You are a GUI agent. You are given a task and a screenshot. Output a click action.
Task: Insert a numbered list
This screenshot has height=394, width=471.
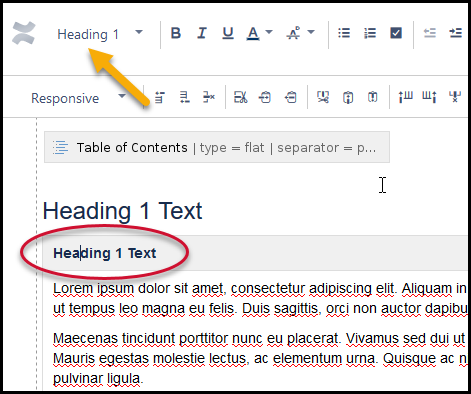370,33
